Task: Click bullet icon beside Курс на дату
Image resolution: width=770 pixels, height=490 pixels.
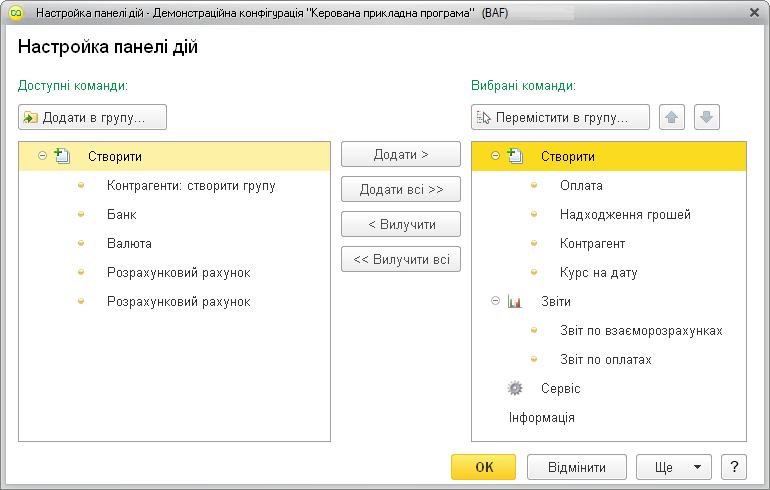Action: (534, 272)
